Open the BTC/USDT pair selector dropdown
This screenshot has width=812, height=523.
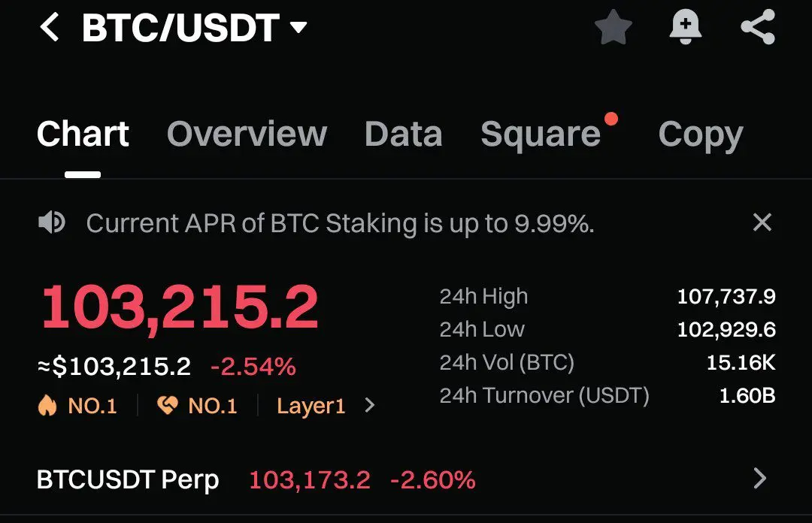pos(298,27)
